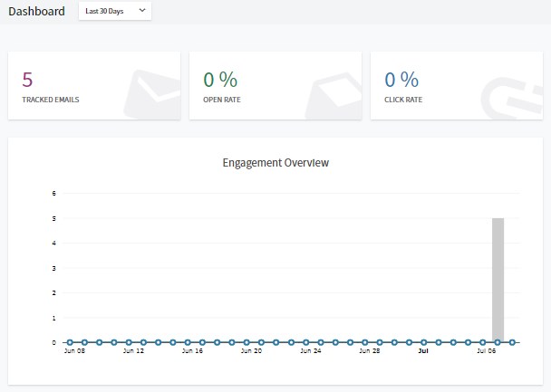Click the CLICK RATE label
Viewport: 551px width, 392px height.
coord(403,100)
